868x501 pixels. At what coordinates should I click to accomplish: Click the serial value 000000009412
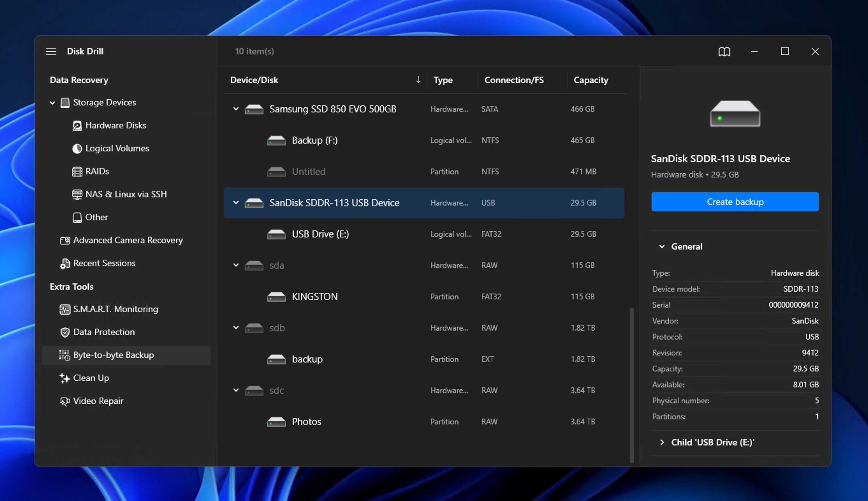[x=793, y=305]
